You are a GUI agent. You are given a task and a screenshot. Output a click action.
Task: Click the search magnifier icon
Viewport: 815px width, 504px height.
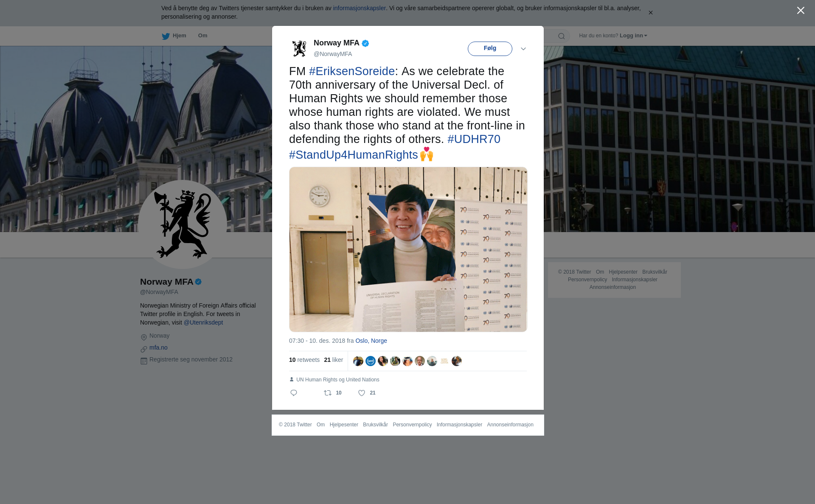(562, 36)
